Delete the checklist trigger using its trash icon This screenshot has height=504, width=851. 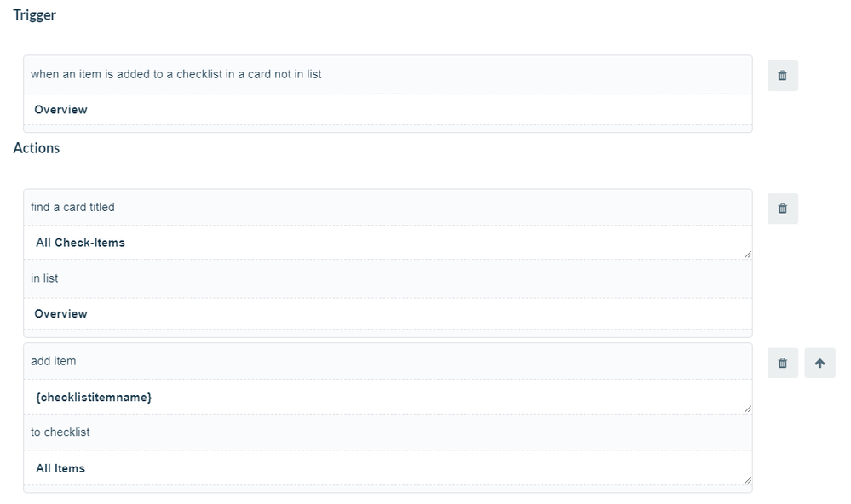pos(782,75)
